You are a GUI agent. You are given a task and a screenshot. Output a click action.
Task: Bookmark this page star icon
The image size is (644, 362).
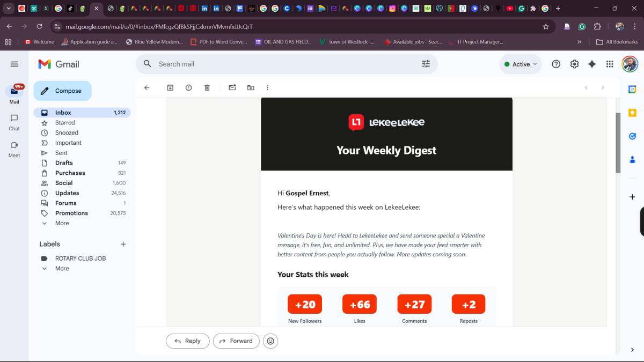pyautogui.click(x=546, y=26)
